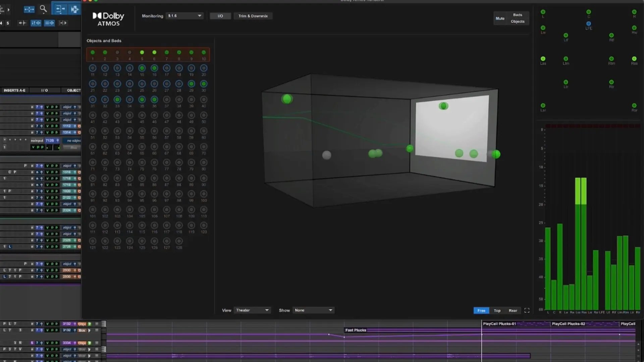Viewport: 644px width, 362px height.
Task: Select the green object sphere at upper left of room
Action: (287, 99)
